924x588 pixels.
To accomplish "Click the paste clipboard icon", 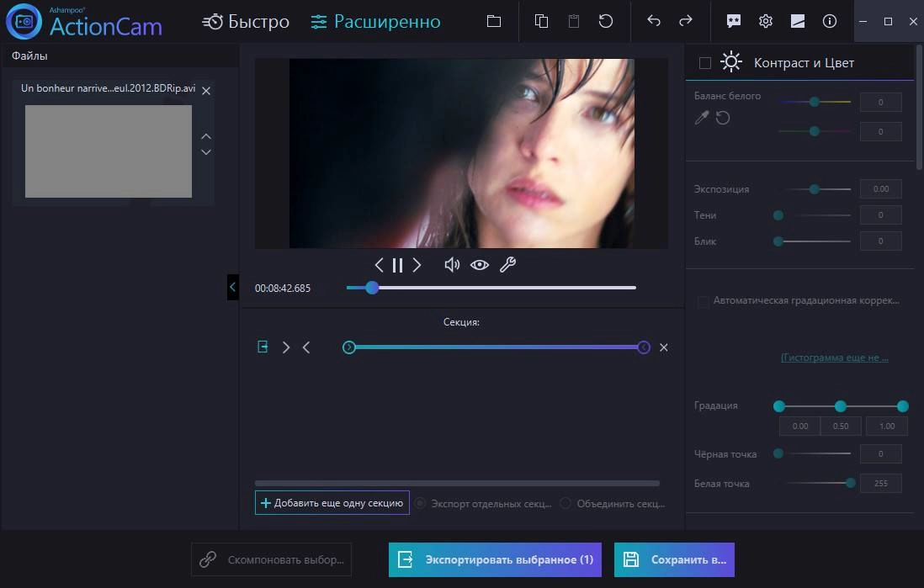I will point(573,22).
